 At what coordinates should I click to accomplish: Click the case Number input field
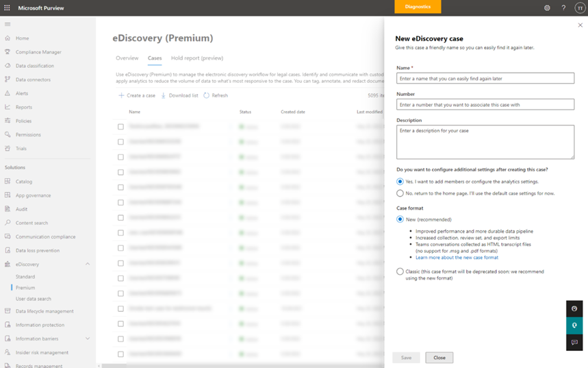point(485,104)
